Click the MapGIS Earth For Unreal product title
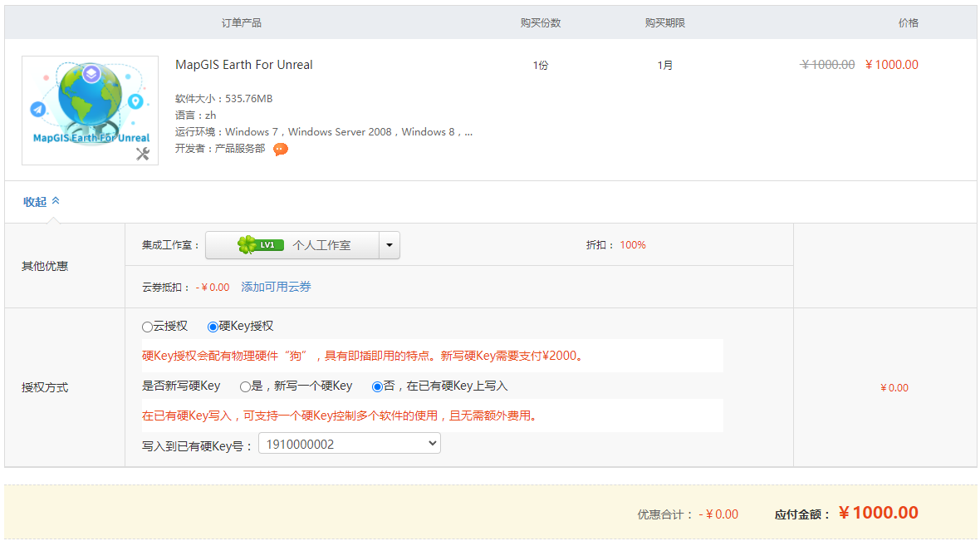980x541 pixels. click(x=243, y=65)
